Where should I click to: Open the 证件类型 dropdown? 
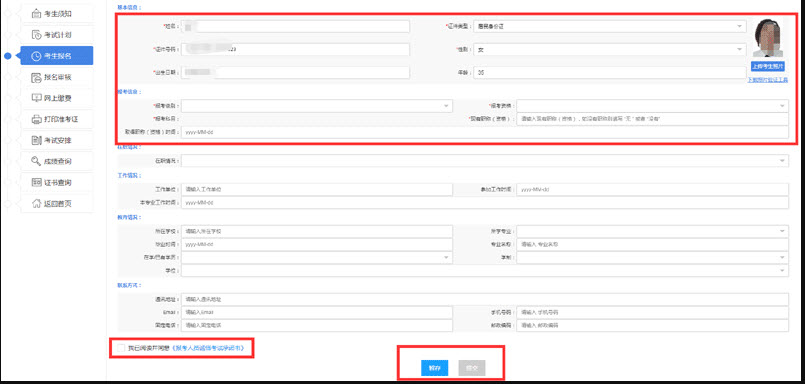tap(609, 26)
